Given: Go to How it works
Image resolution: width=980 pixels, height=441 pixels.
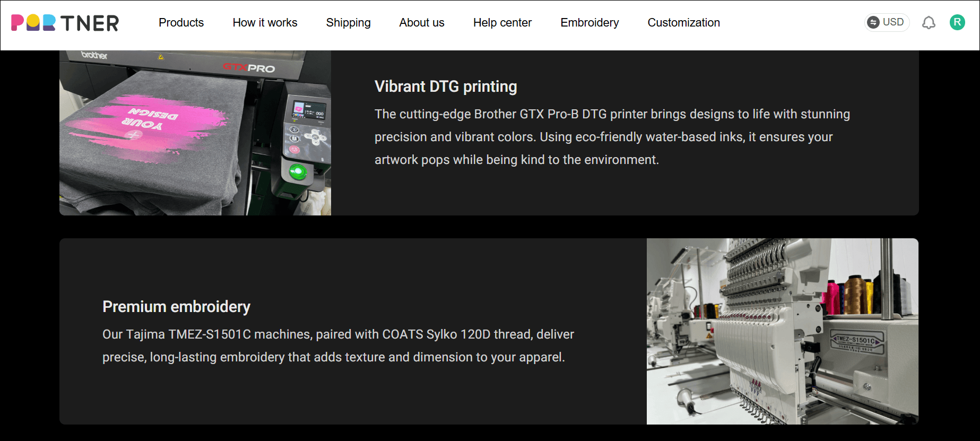Looking at the screenshot, I should click(265, 23).
